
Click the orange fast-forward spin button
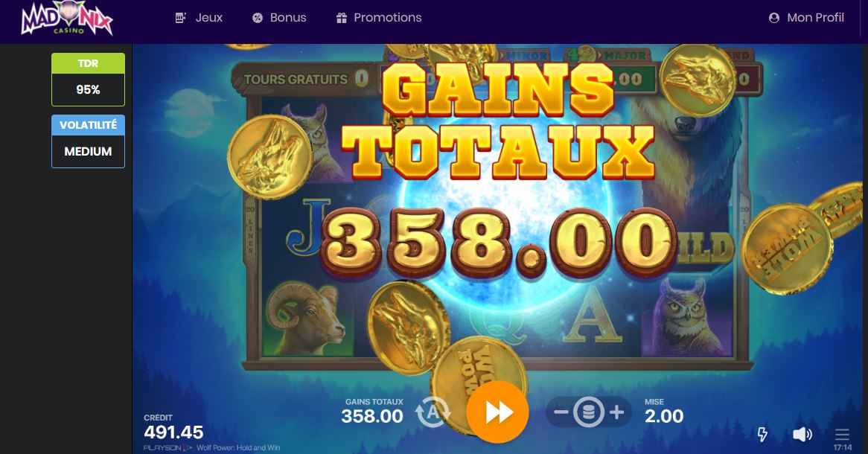(497, 412)
